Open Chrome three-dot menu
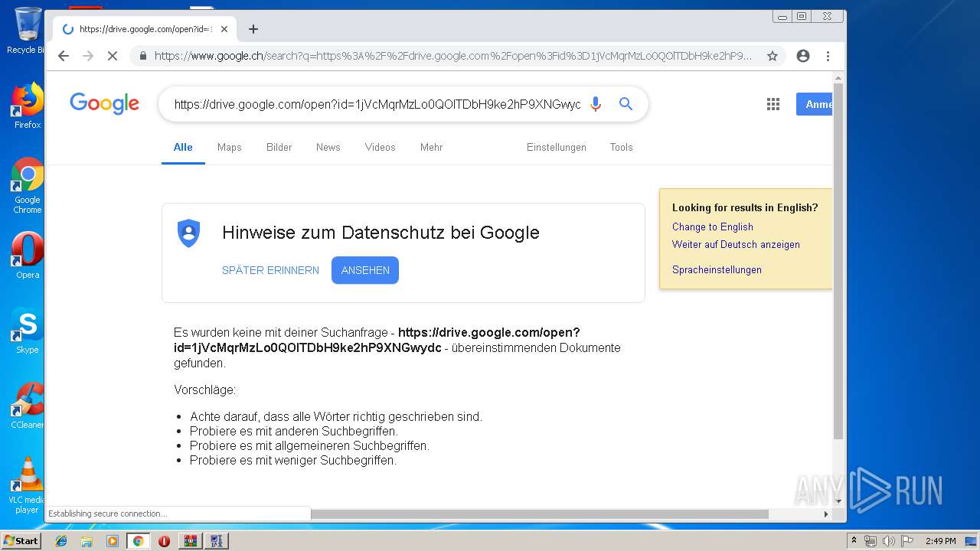Viewport: 980px width, 551px height. point(828,56)
